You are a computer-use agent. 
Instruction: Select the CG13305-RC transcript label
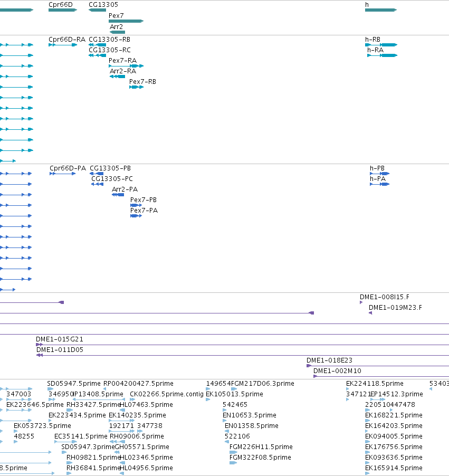click(110, 50)
